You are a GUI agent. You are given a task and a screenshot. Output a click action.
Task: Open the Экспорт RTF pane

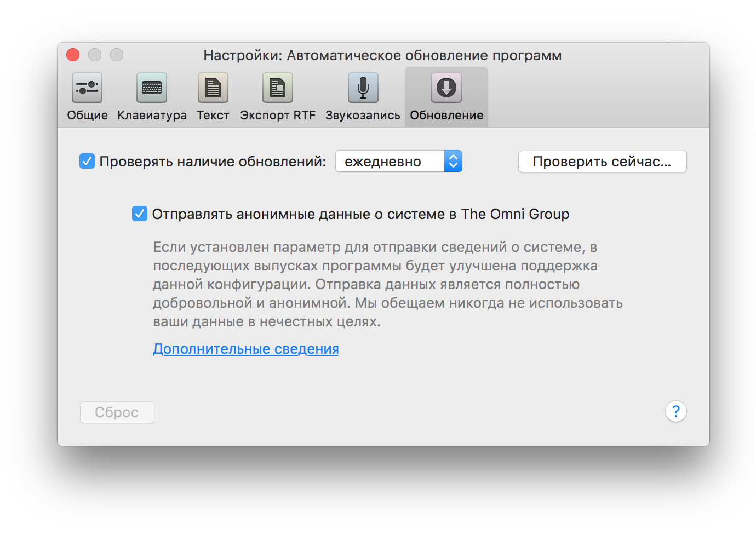(x=278, y=97)
